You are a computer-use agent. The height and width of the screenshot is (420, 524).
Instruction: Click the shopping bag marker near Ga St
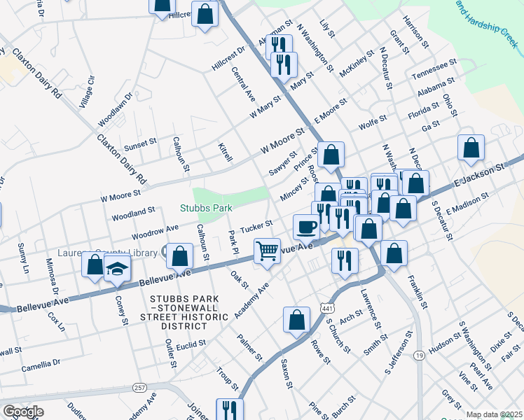pyautogui.click(x=471, y=148)
